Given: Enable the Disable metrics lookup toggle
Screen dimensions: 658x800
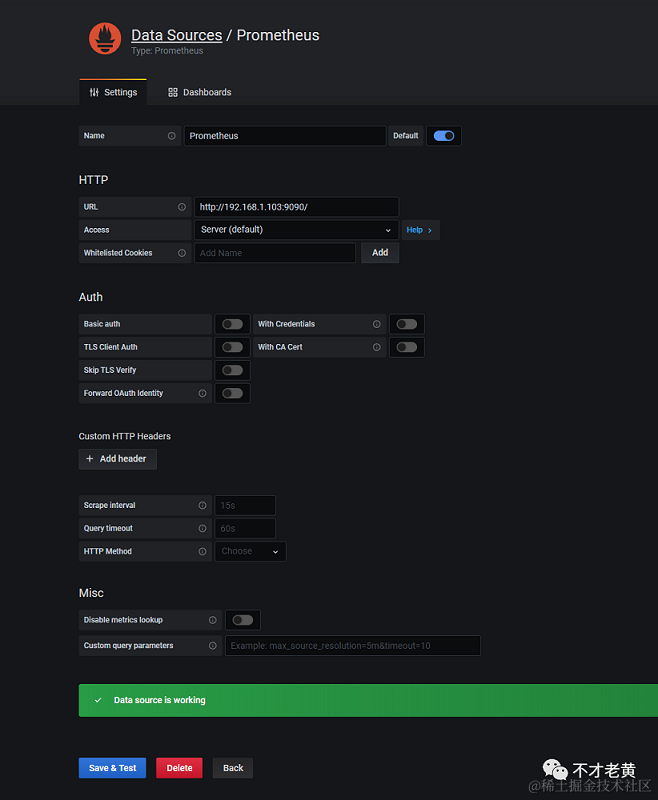Looking at the screenshot, I should click(x=243, y=620).
